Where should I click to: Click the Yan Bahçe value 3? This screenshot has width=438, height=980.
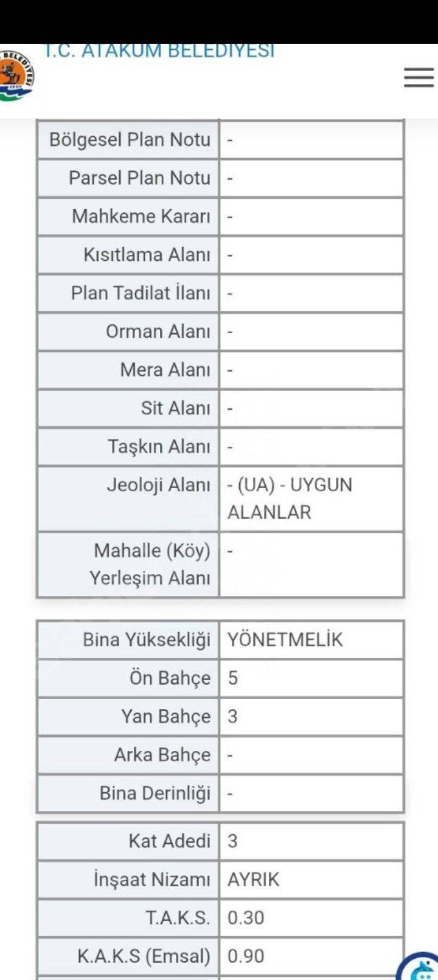[x=233, y=716]
